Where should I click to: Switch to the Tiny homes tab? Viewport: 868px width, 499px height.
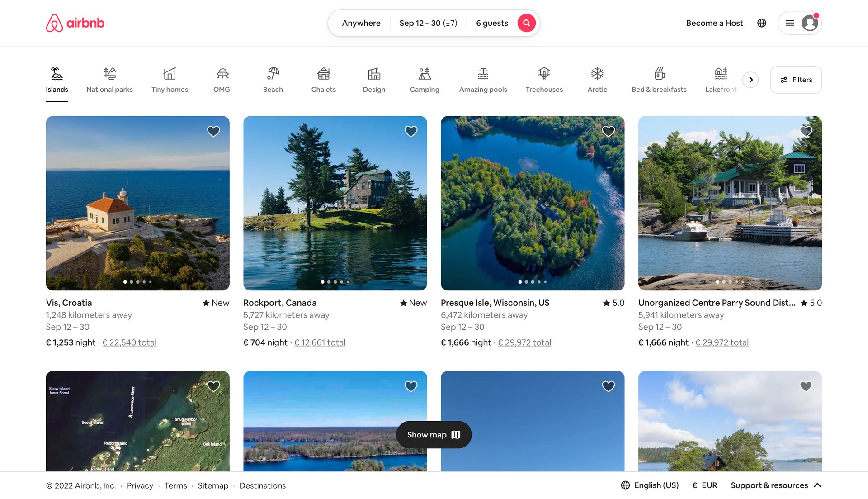click(170, 79)
